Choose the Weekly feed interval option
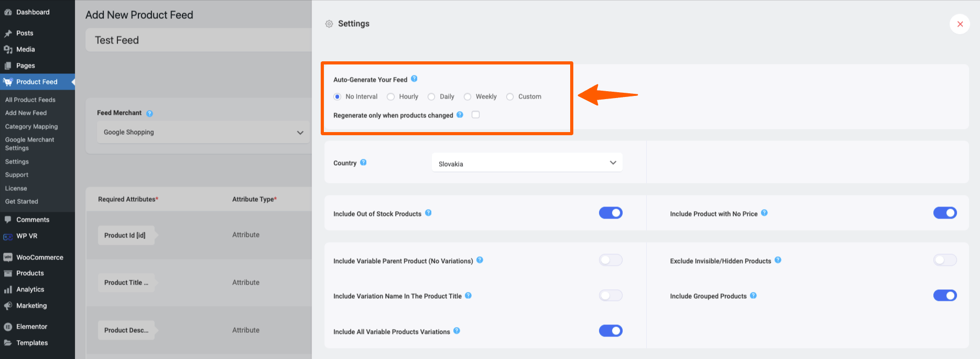This screenshot has width=980, height=359. (x=467, y=96)
